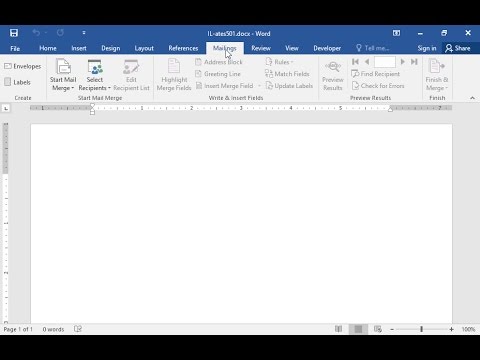Switch to Web Layout view
The height and width of the screenshot is (360, 480).
point(378,329)
